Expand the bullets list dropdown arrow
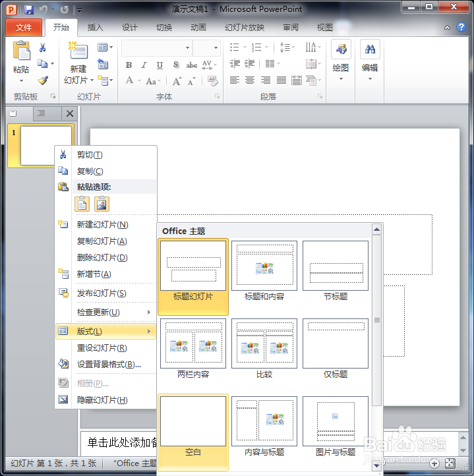 [x=245, y=47]
